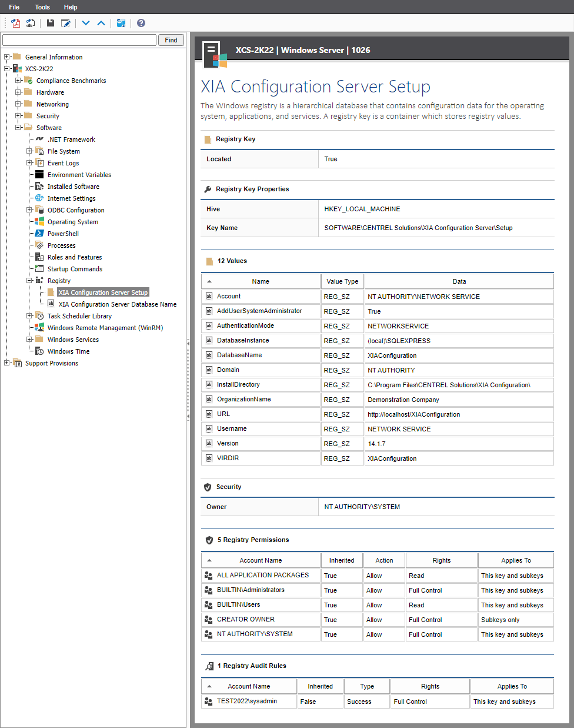The width and height of the screenshot is (574, 728).
Task: Collapse the Software folder node
Action: click(18, 127)
